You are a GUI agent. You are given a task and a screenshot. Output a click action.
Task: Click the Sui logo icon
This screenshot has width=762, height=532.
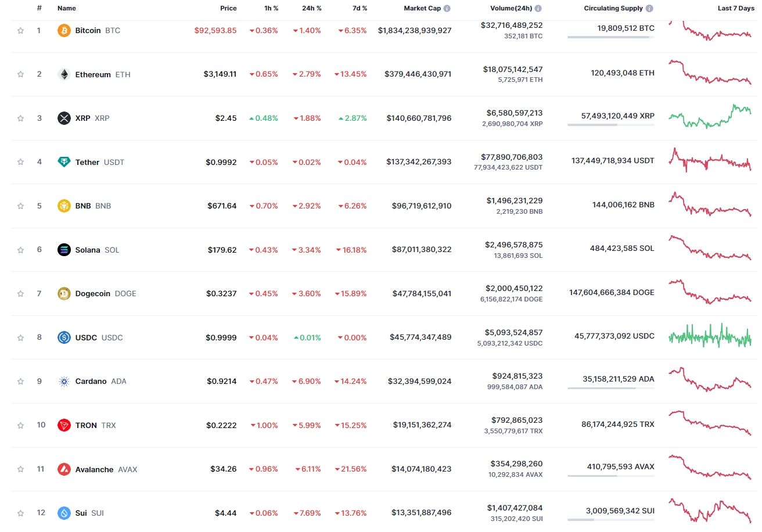click(64, 513)
